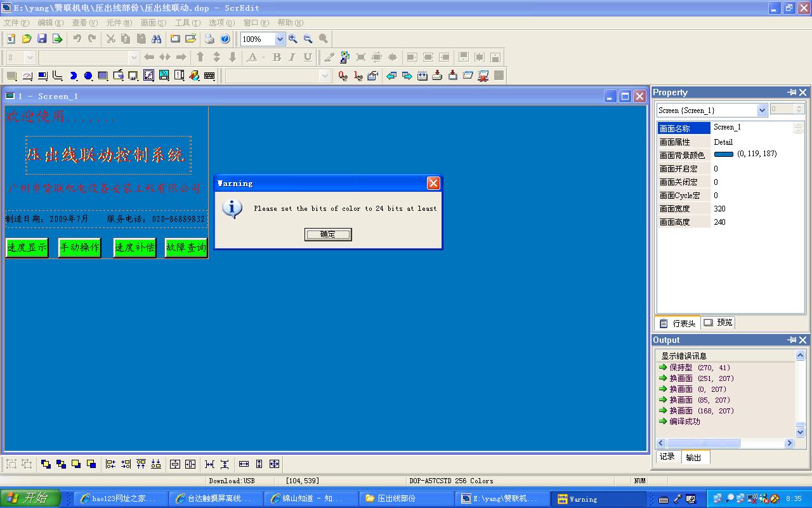The height and width of the screenshot is (508, 812).
Task: Toggle pin on the Output panel
Action: click(x=792, y=340)
